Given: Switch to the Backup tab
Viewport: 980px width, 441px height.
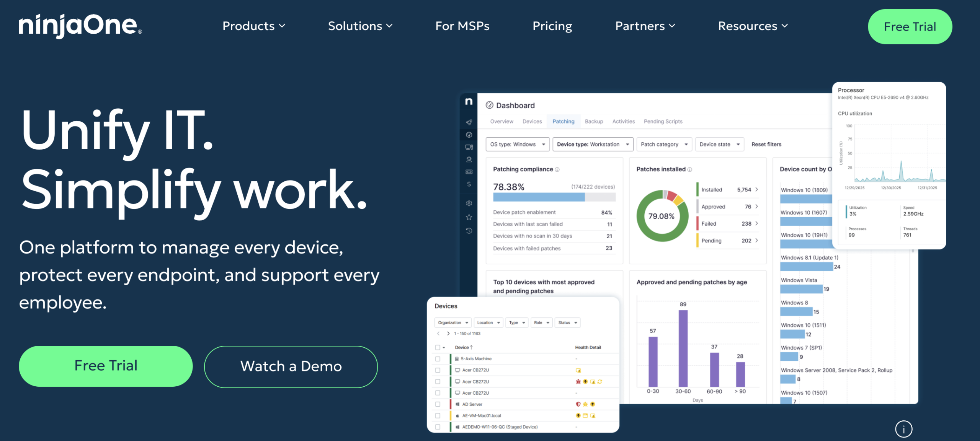Looking at the screenshot, I should 594,121.
